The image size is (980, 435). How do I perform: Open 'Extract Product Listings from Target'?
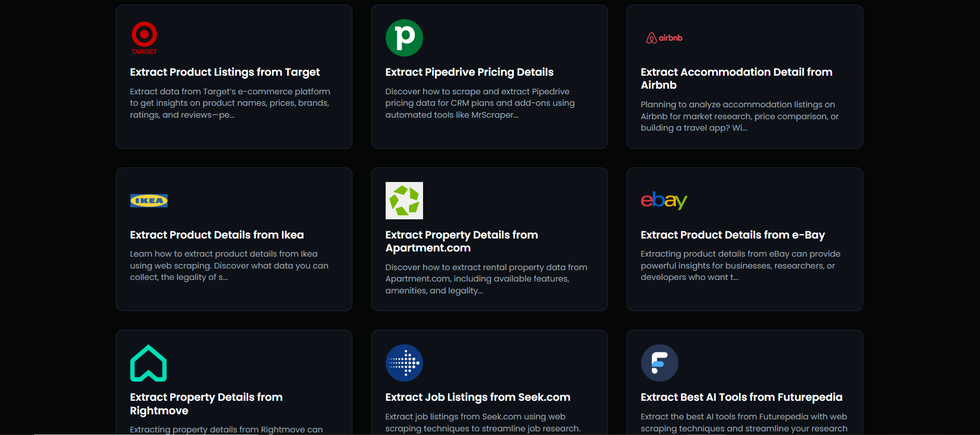click(x=225, y=72)
